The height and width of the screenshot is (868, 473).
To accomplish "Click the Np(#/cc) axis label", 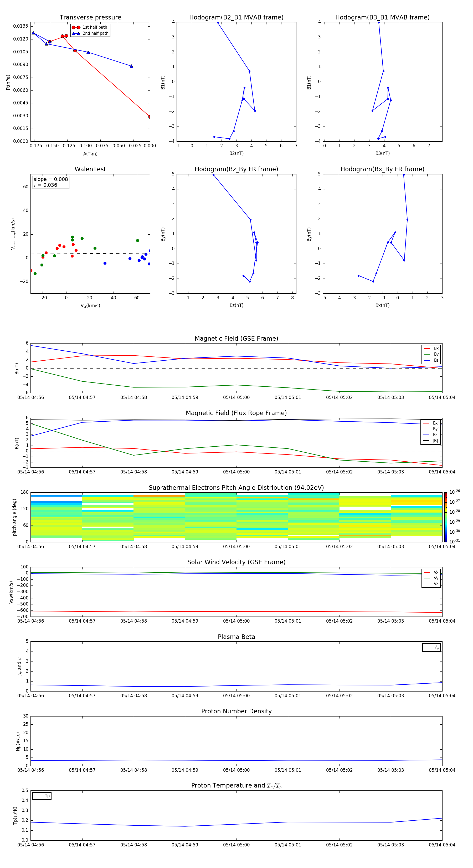I will point(18,741).
